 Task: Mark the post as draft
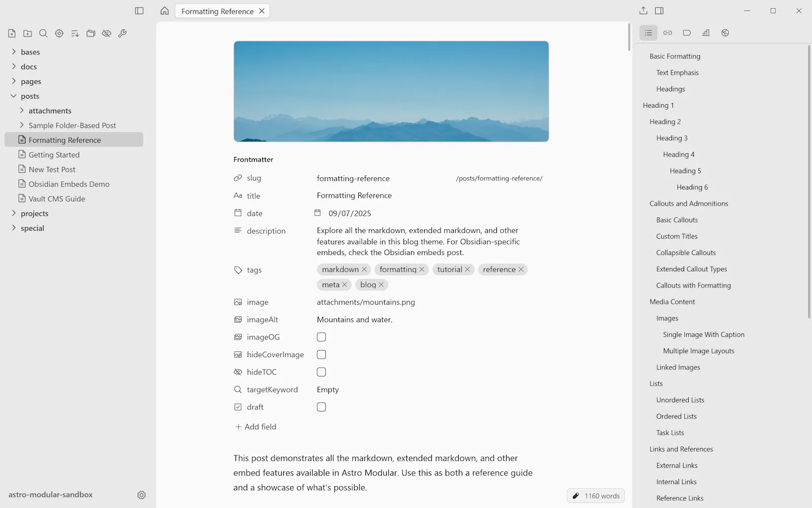click(321, 407)
